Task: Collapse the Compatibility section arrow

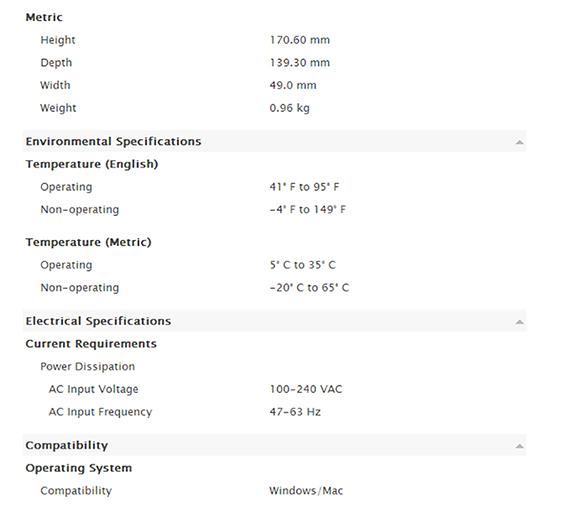Action: [x=519, y=446]
